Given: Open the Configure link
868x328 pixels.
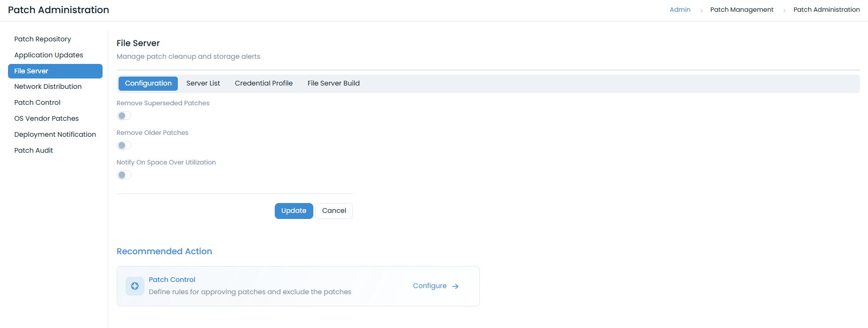Looking at the screenshot, I should pos(430,286).
